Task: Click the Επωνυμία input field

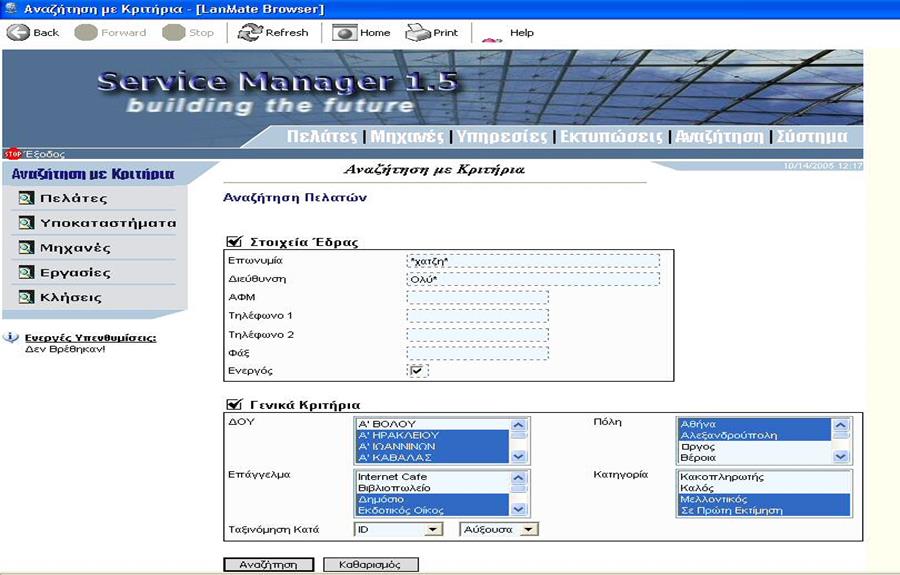Action: (533, 261)
